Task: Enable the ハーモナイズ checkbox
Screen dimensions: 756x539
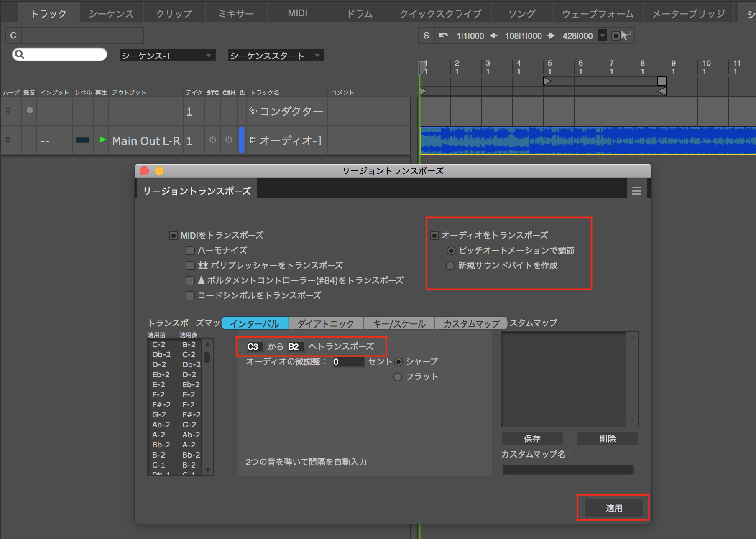Action: coord(190,250)
